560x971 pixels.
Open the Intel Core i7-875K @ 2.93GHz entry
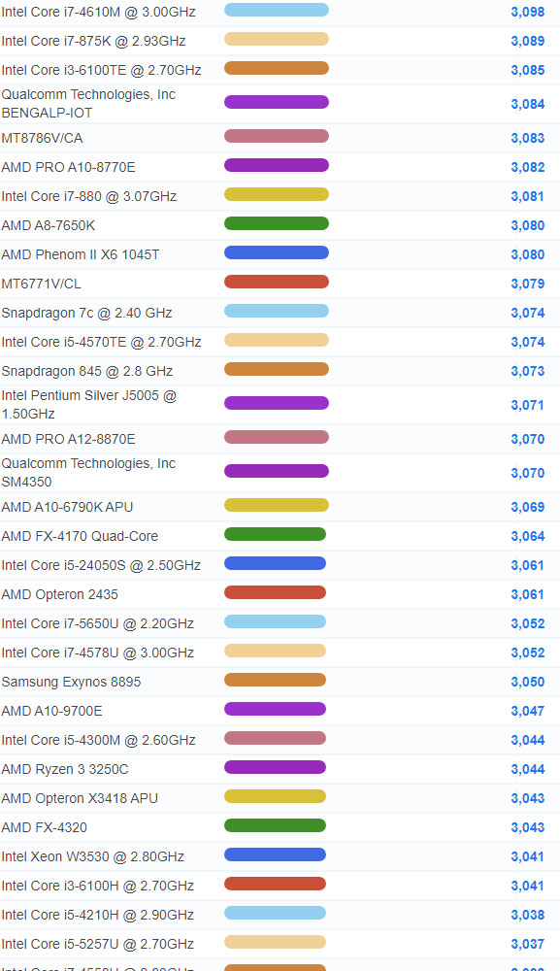93,41
